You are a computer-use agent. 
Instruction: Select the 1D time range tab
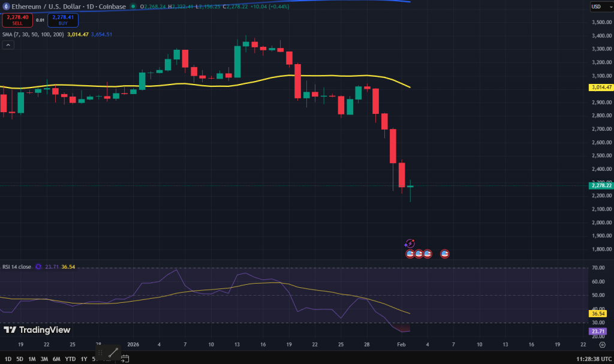pos(8,359)
